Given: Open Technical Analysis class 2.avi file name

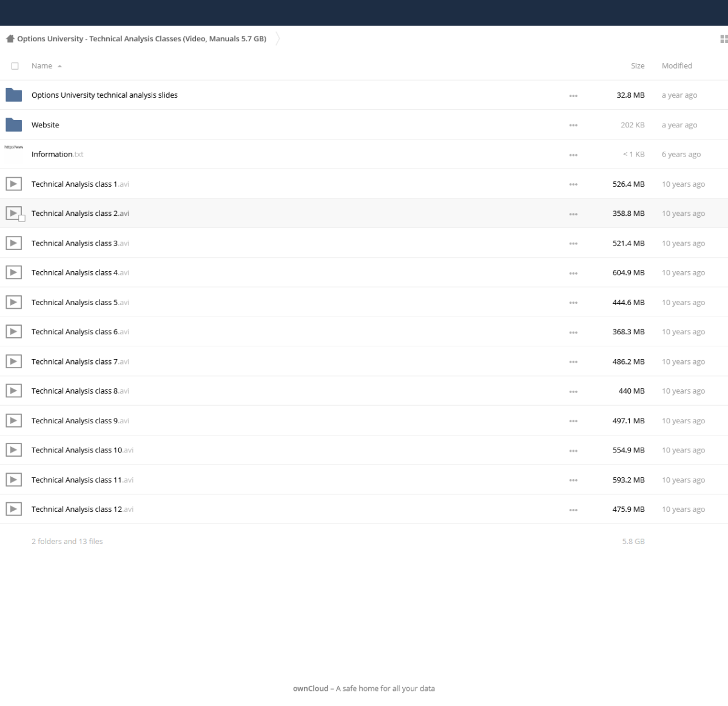Looking at the screenshot, I should (80, 213).
